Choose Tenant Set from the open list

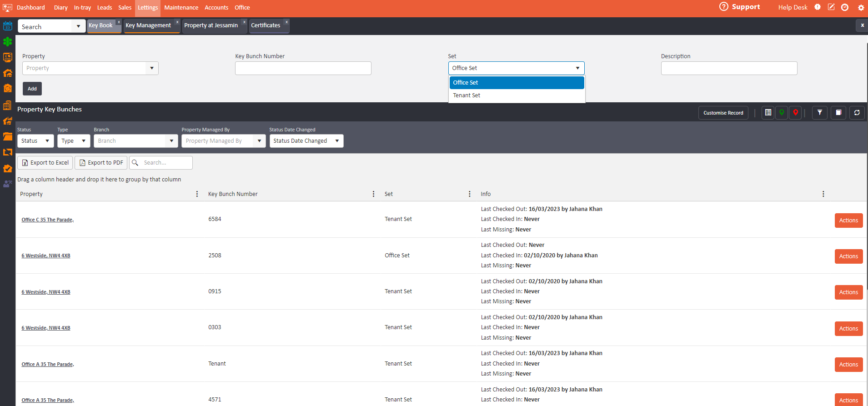[x=517, y=95]
